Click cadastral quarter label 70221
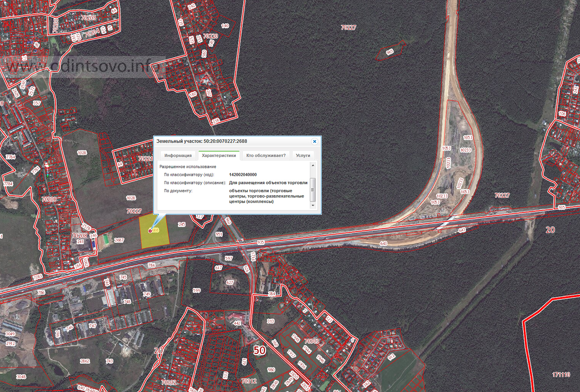The width and height of the screenshot is (580, 392). [x=145, y=159]
